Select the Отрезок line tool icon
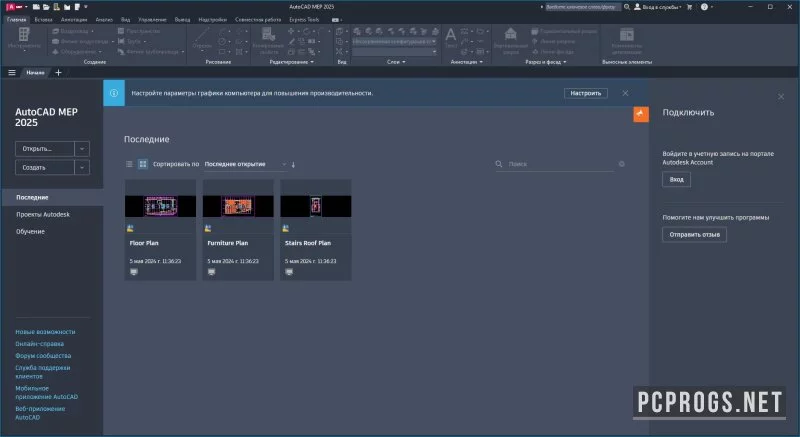Image resolution: width=800 pixels, height=437 pixels. point(202,37)
